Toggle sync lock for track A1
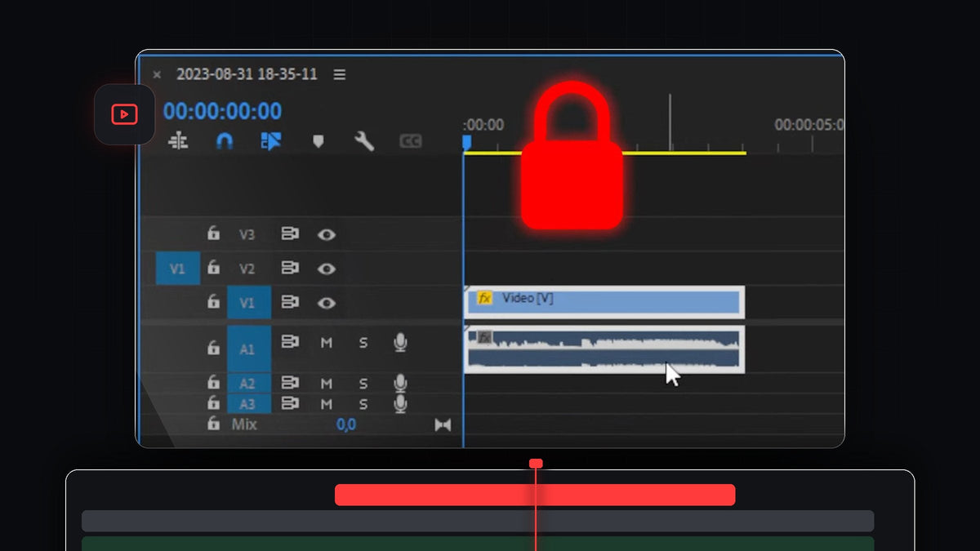980x551 pixels. [x=290, y=342]
